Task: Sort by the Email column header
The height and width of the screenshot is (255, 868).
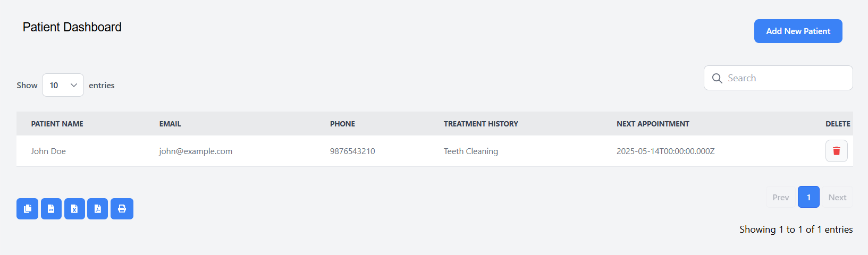Action: tap(170, 124)
